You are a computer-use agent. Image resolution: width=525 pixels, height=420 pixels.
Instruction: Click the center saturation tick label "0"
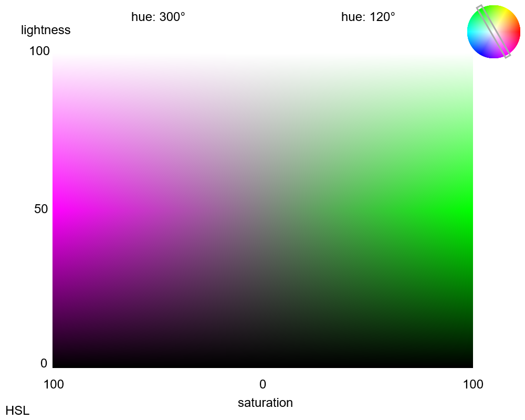tap(262, 384)
